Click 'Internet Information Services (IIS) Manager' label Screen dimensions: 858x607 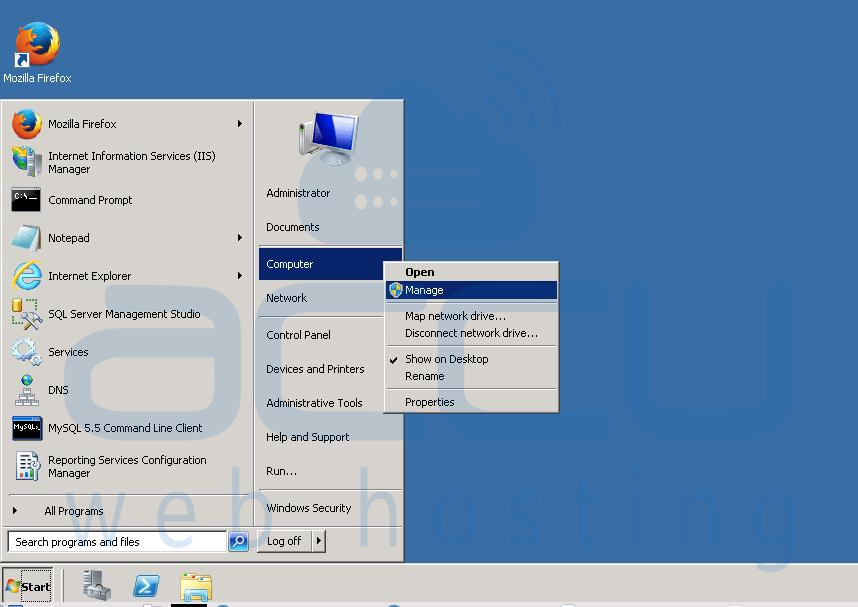(132, 163)
